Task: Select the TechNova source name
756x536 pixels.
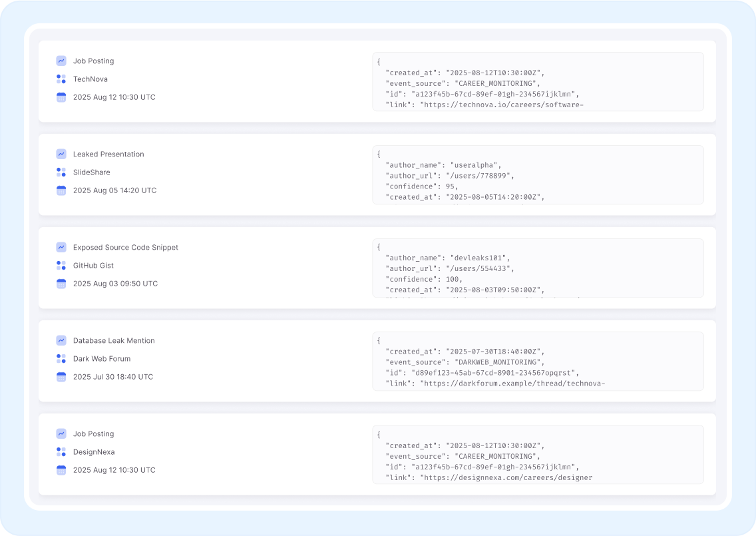Action: (91, 79)
